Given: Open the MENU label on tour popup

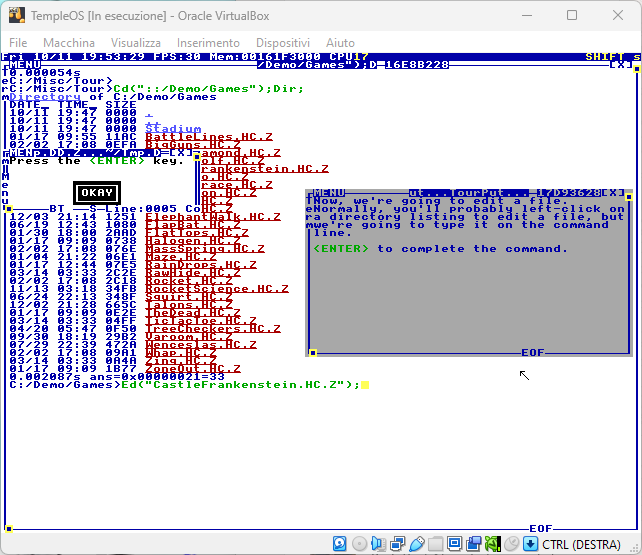Looking at the screenshot, I should (329, 192).
